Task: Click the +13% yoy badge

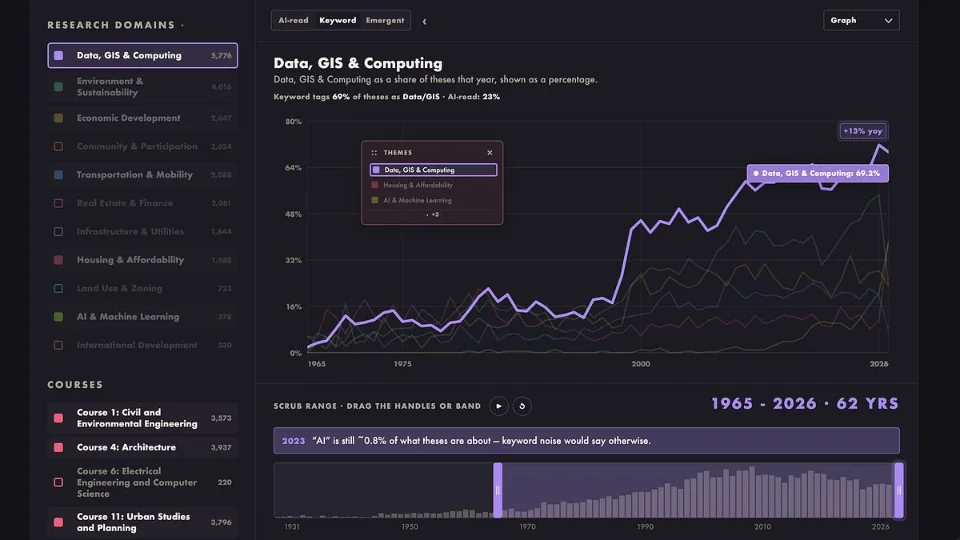Action: [863, 131]
